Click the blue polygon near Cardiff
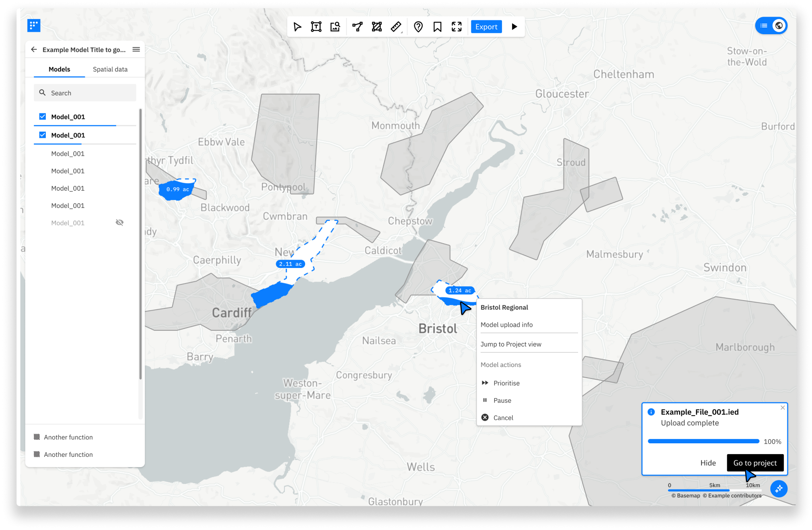Viewport: 812px width, 530px height. pyautogui.click(x=272, y=294)
